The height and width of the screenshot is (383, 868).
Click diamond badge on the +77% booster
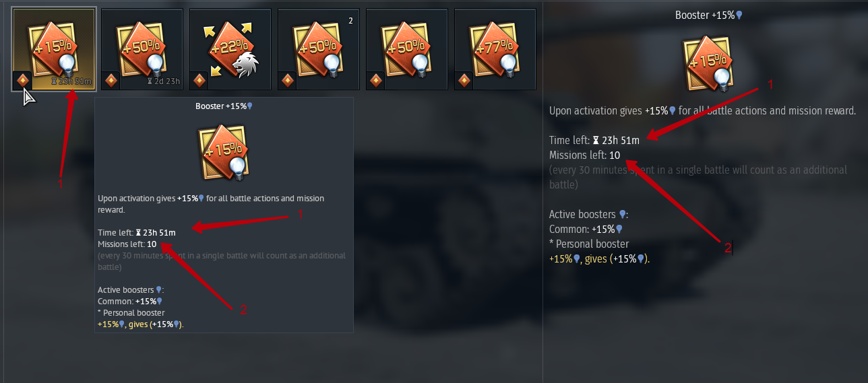click(464, 81)
